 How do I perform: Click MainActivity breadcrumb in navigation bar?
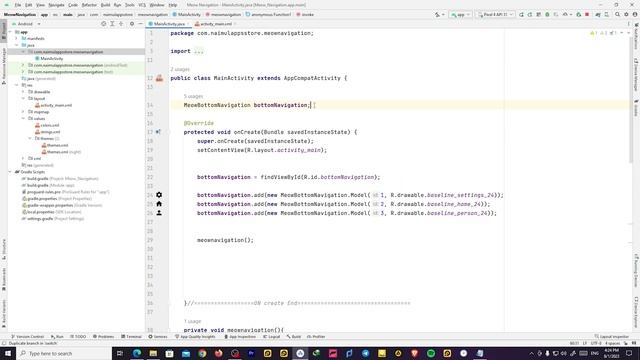187,15
